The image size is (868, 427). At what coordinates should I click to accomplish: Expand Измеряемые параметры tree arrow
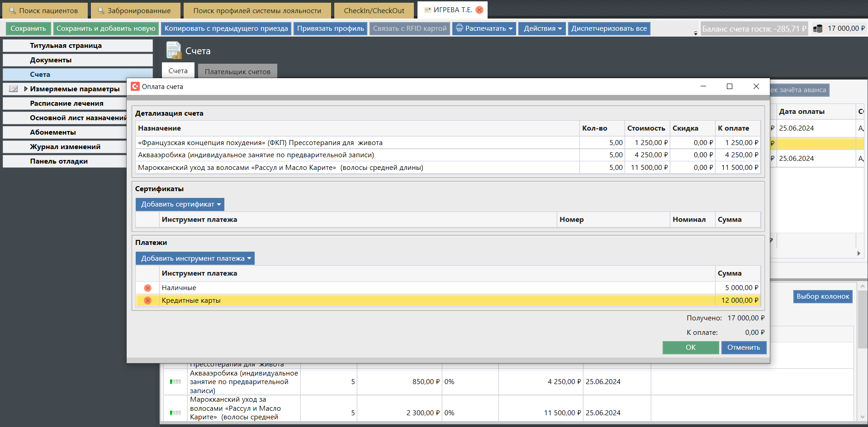coord(26,89)
